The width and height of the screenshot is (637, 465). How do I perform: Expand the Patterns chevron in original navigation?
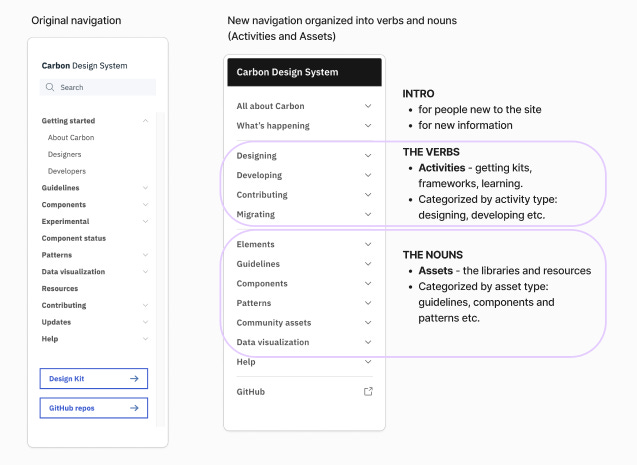[145, 255]
